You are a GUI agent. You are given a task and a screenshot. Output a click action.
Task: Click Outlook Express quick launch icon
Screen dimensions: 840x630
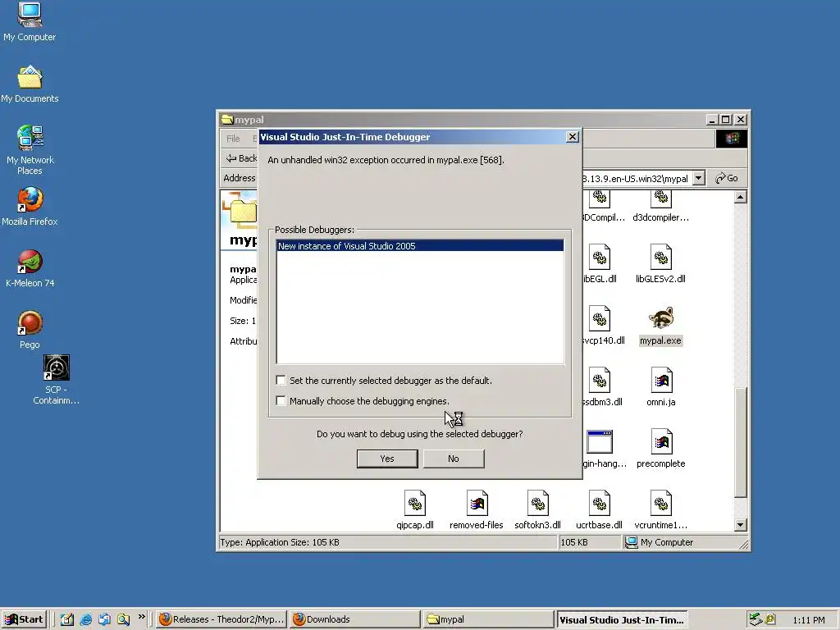coord(104,619)
